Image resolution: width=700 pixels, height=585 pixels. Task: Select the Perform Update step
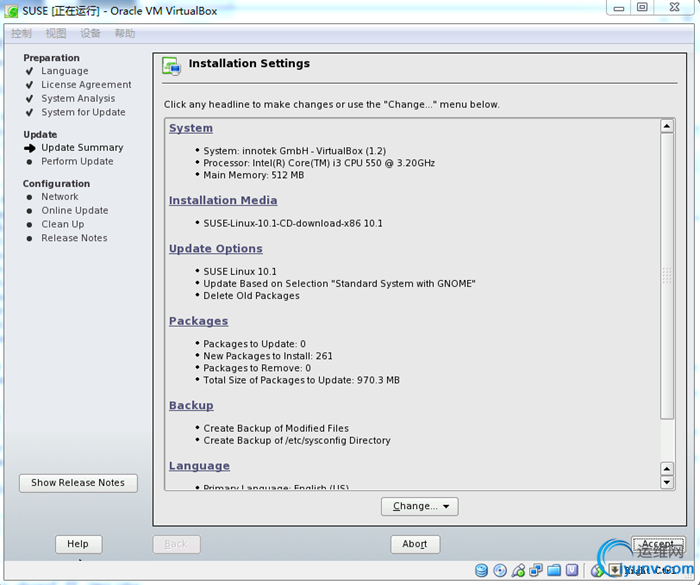(77, 162)
